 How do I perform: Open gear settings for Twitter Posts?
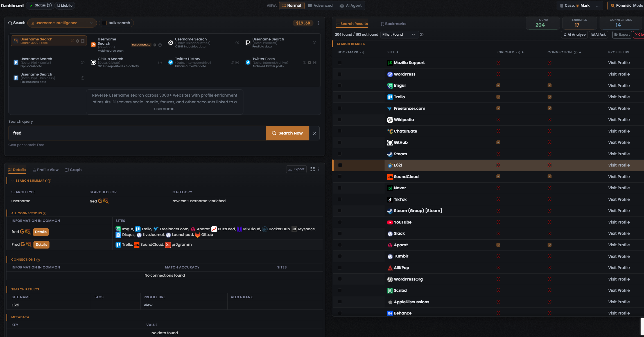(309, 63)
